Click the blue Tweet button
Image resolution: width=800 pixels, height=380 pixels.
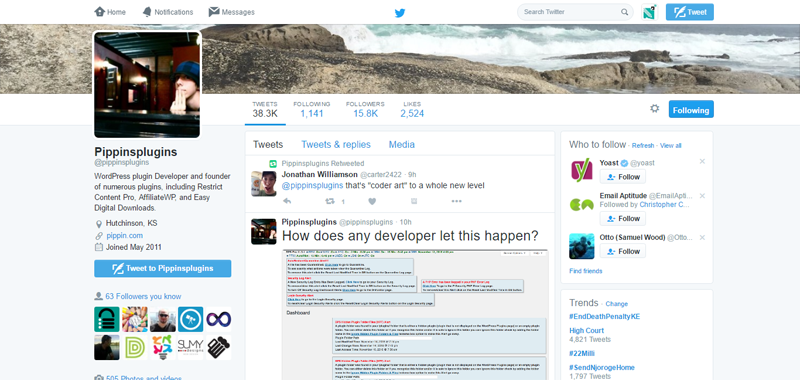pyautogui.click(x=690, y=12)
